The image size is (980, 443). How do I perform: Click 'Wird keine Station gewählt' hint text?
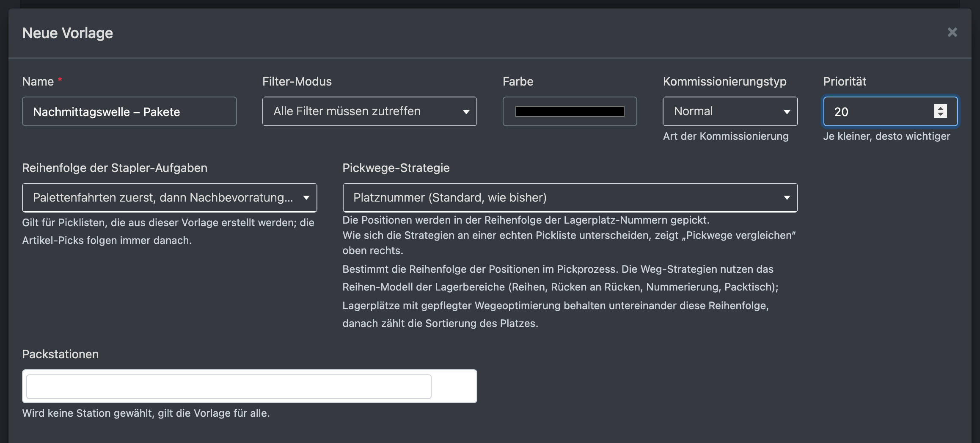click(146, 413)
